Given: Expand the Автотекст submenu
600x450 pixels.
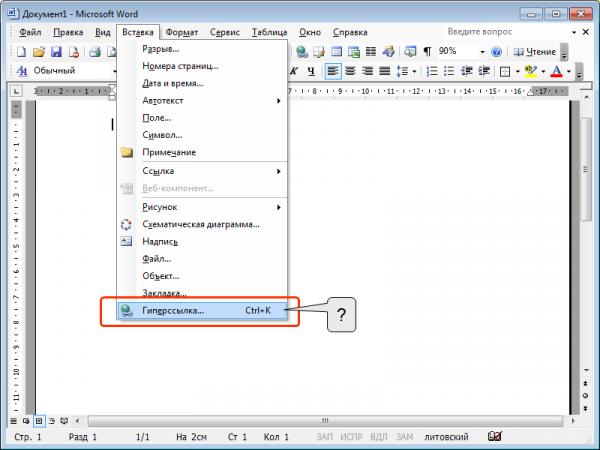Looking at the screenshot, I should [202, 101].
